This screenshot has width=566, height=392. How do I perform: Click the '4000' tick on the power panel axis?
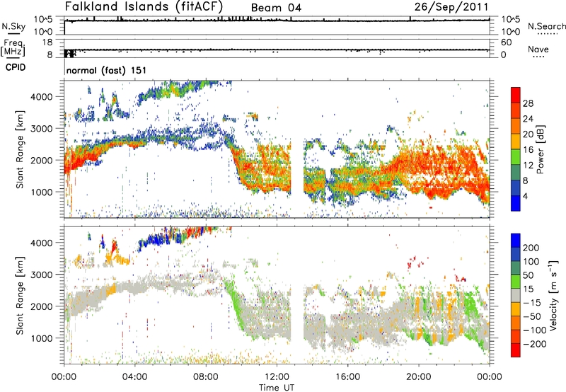click(41, 97)
